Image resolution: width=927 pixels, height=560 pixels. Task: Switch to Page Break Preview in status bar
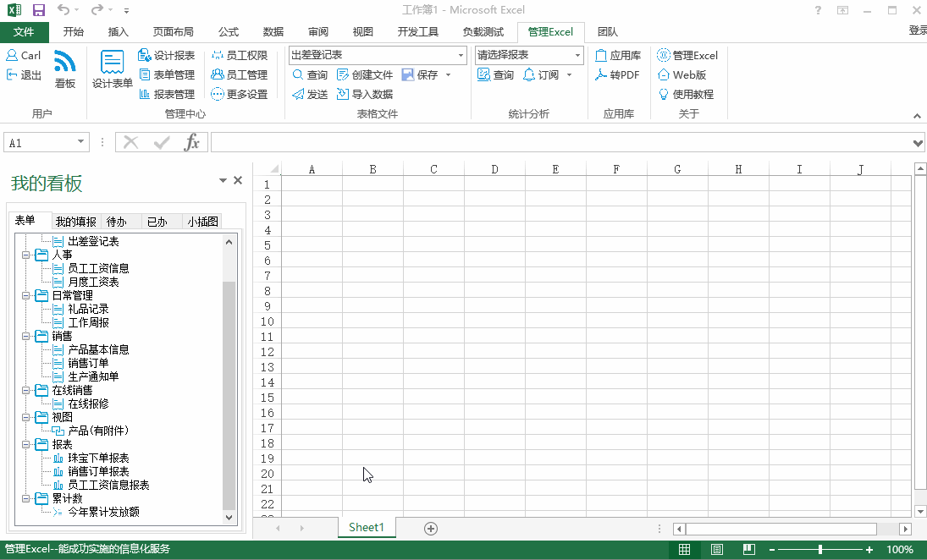pyautogui.click(x=748, y=549)
